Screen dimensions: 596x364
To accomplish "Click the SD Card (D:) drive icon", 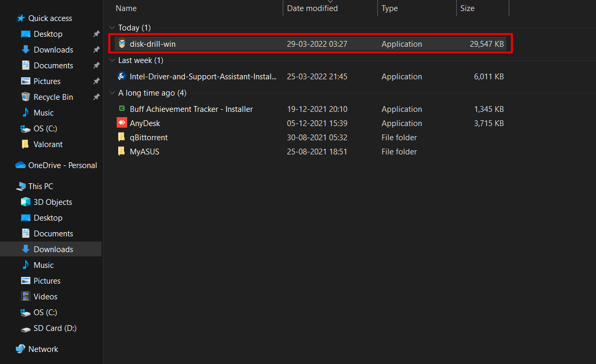I will 25,329.
